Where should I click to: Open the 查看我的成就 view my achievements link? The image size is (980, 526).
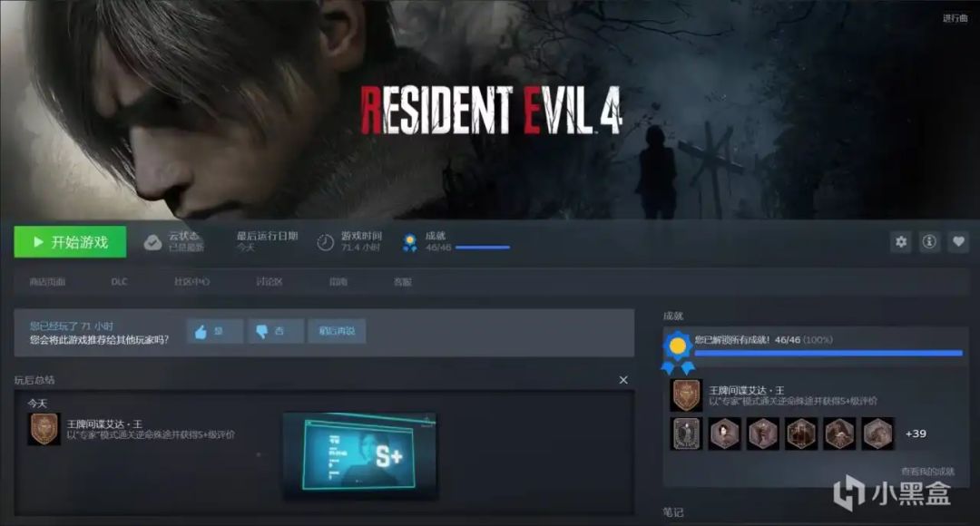927,472
